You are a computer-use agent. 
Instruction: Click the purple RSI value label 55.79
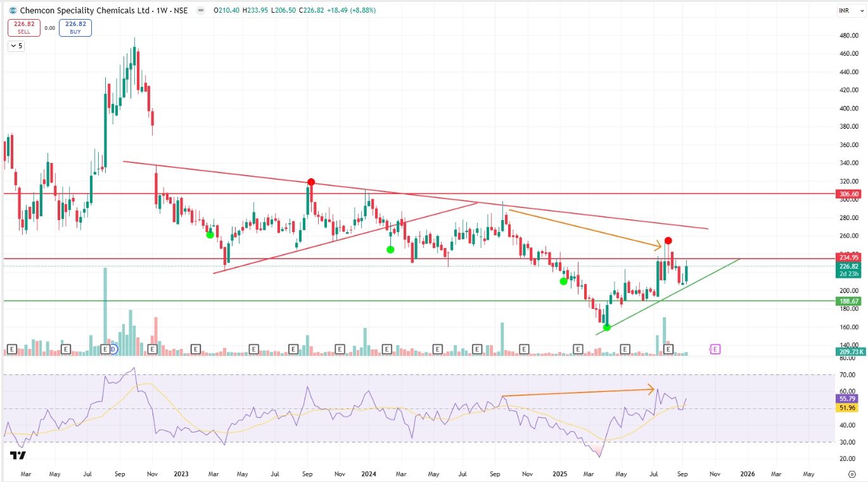848,398
